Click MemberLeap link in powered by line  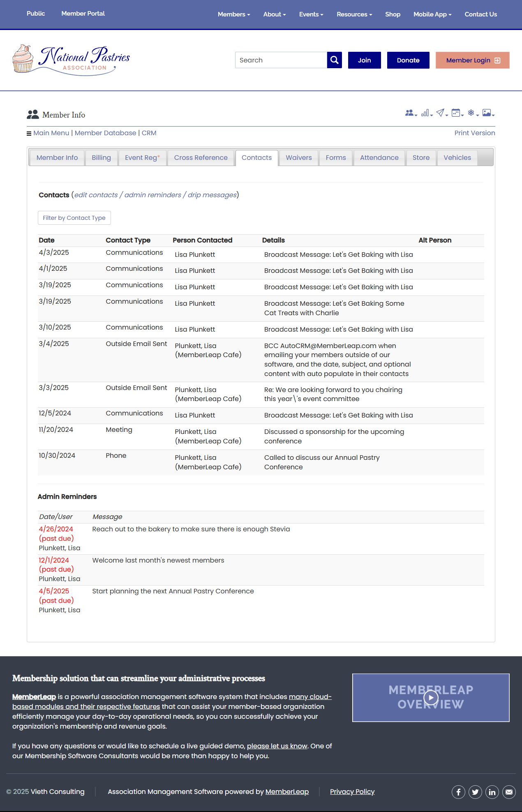[287, 792]
